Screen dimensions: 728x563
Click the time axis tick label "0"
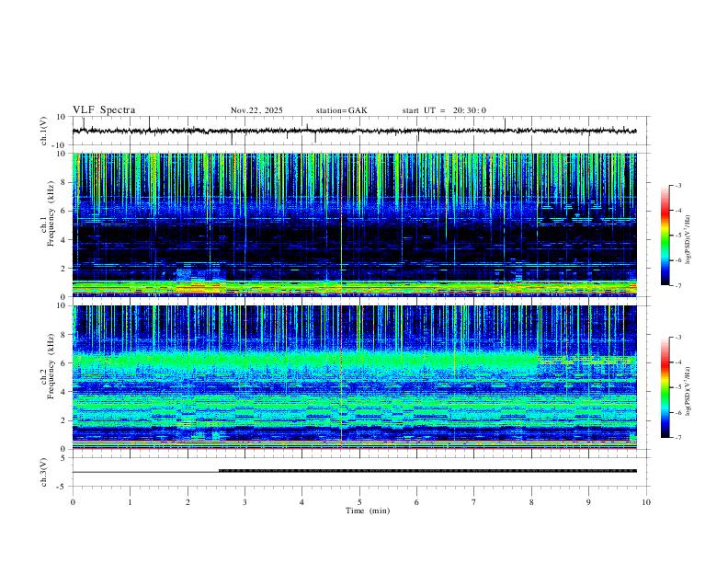pos(73,502)
